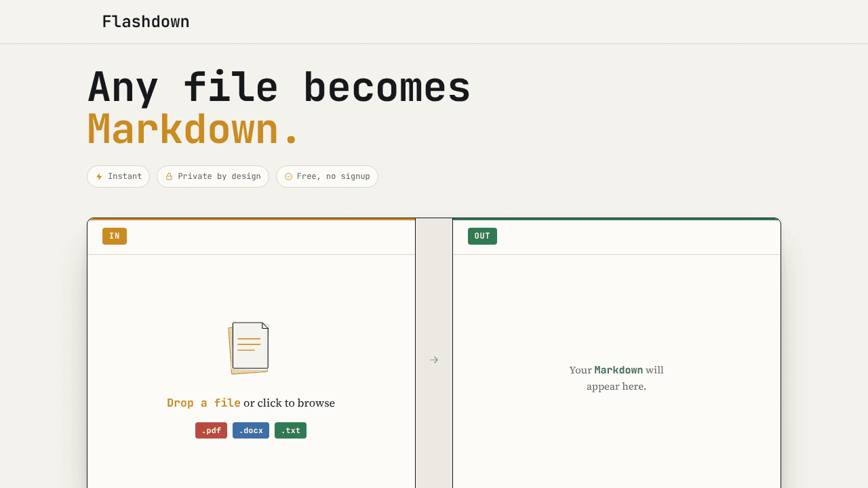Click the Flashdown logo text

click(146, 22)
